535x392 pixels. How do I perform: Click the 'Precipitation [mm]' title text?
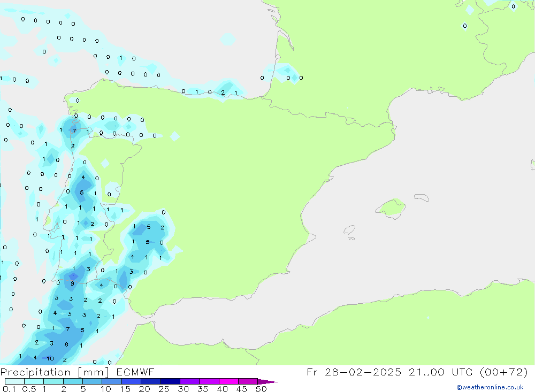[55, 372]
